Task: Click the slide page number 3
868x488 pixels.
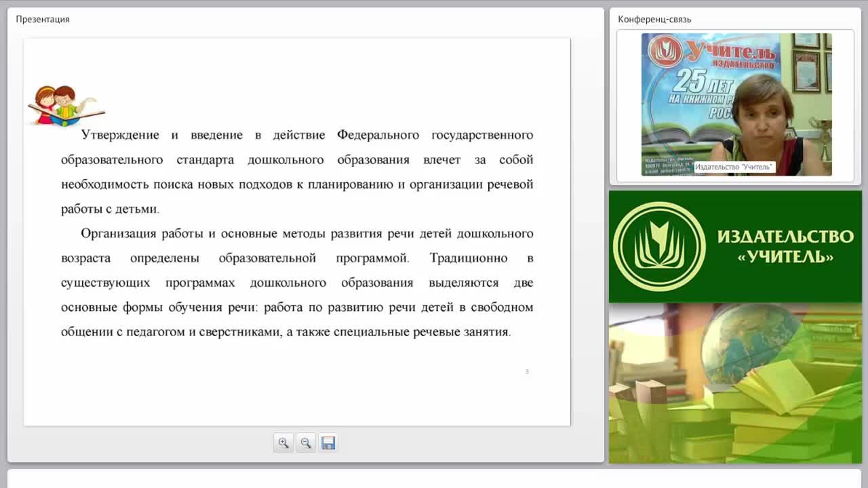Action: coord(527,371)
